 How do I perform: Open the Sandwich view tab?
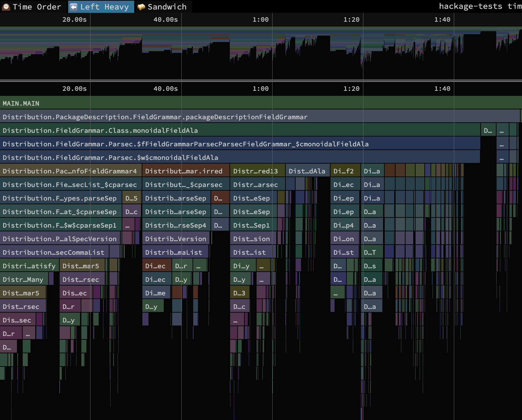[167, 7]
